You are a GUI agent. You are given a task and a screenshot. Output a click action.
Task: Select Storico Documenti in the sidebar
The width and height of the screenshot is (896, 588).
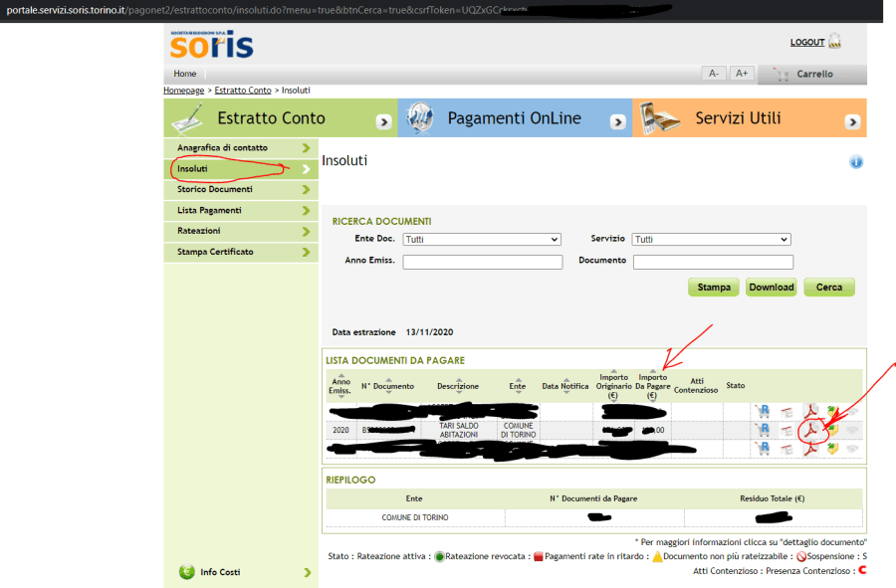[239, 189]
